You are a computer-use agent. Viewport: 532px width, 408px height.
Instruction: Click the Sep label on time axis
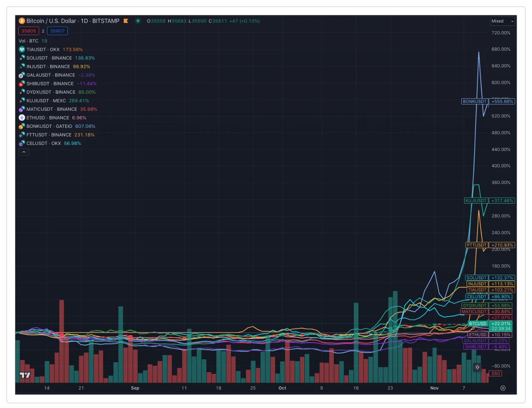[x=135, y=388]
